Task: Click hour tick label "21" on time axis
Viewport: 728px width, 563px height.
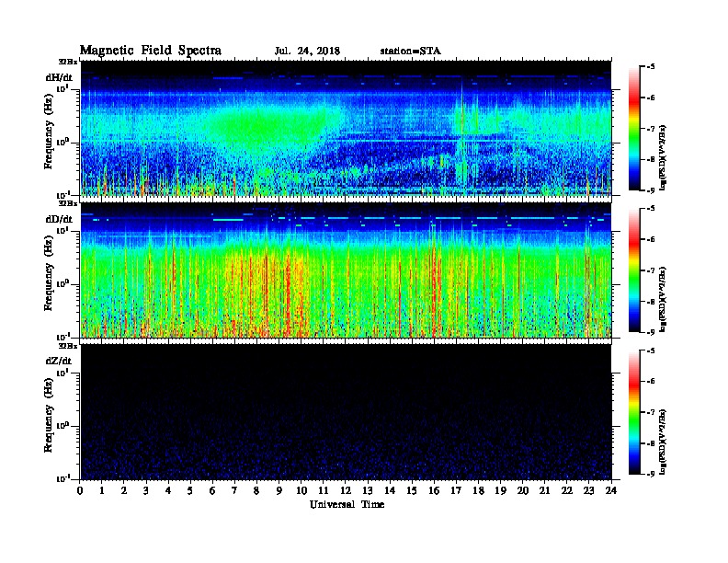Action: click(x=544, y=490)
